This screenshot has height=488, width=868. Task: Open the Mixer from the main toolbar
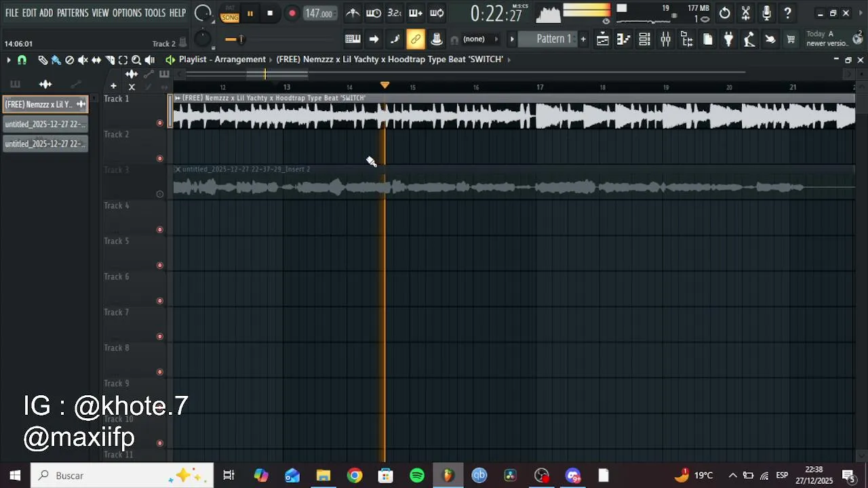(665, 39)
